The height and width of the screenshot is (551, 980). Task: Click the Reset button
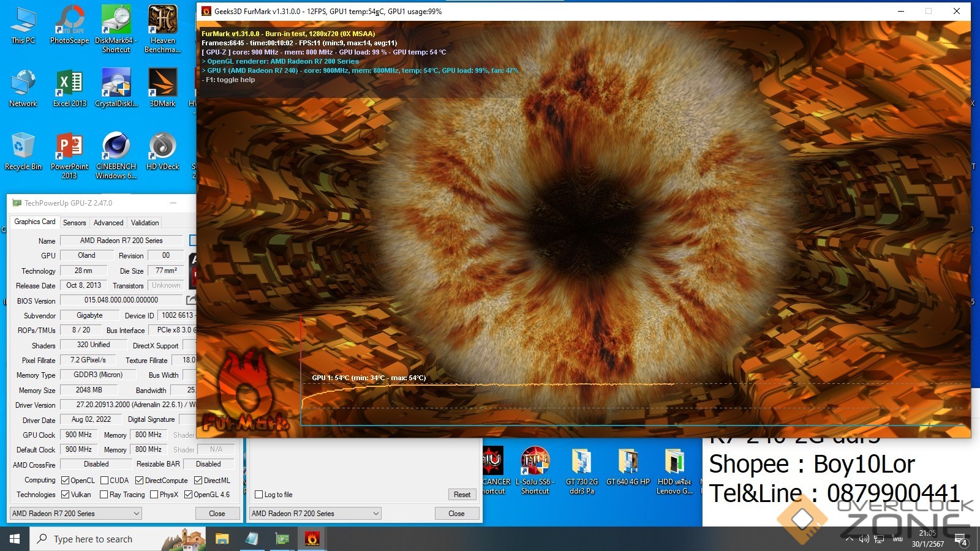(462, 495)
